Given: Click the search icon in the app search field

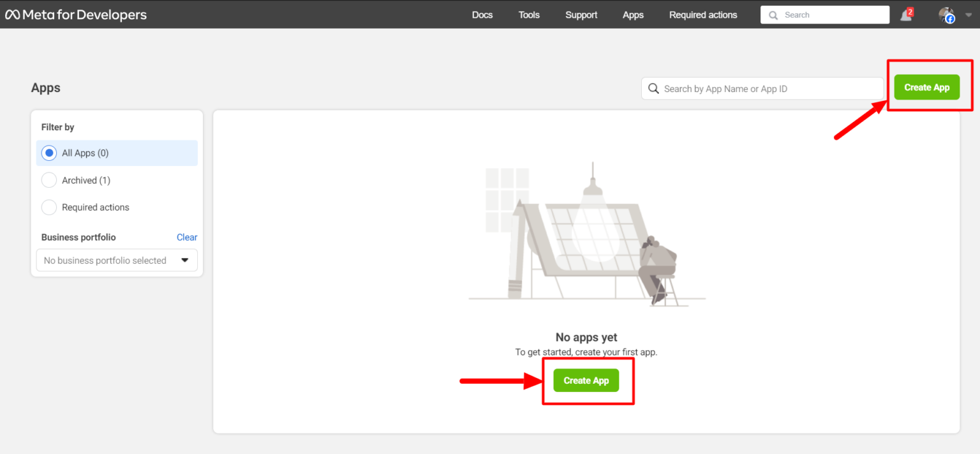Looking at the screenshot, I should [653, 88].
